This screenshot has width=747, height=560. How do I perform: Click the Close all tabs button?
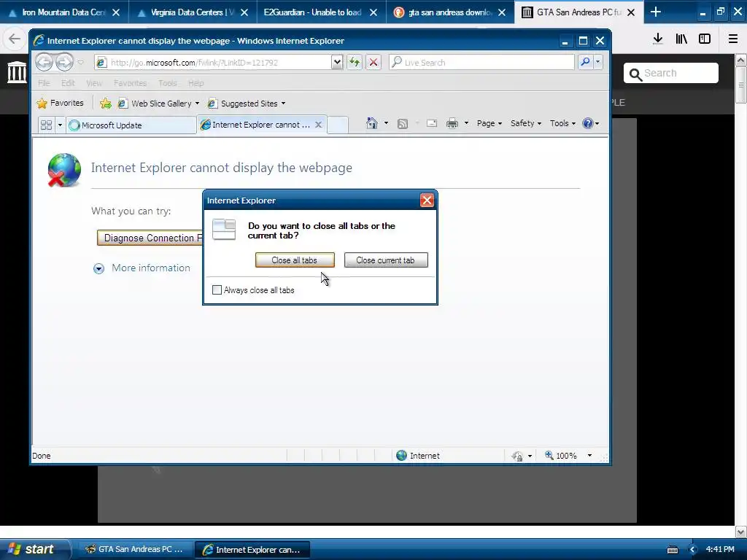coord(295,260)
